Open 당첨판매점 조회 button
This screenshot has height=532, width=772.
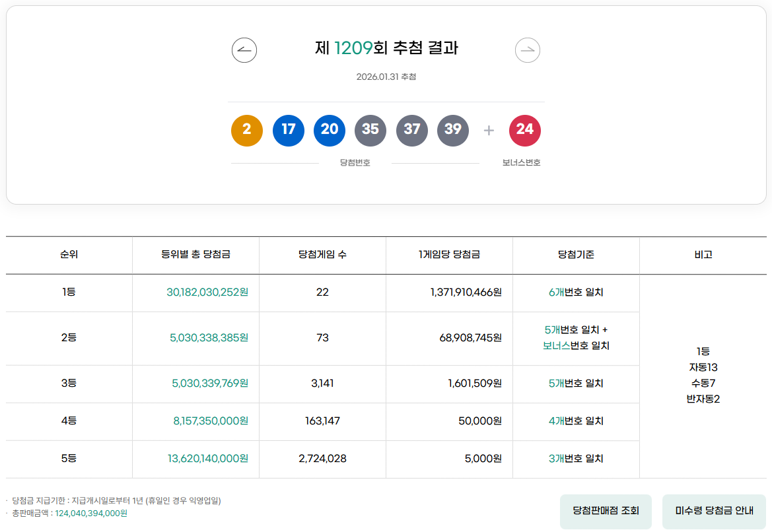click(x=606, y=512)
